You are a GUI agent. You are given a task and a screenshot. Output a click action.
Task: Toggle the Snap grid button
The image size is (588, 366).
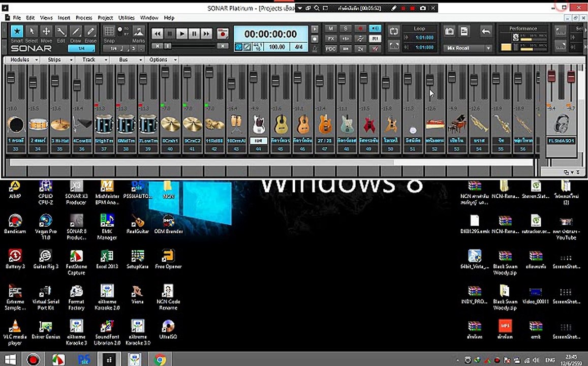pos(109,32)
